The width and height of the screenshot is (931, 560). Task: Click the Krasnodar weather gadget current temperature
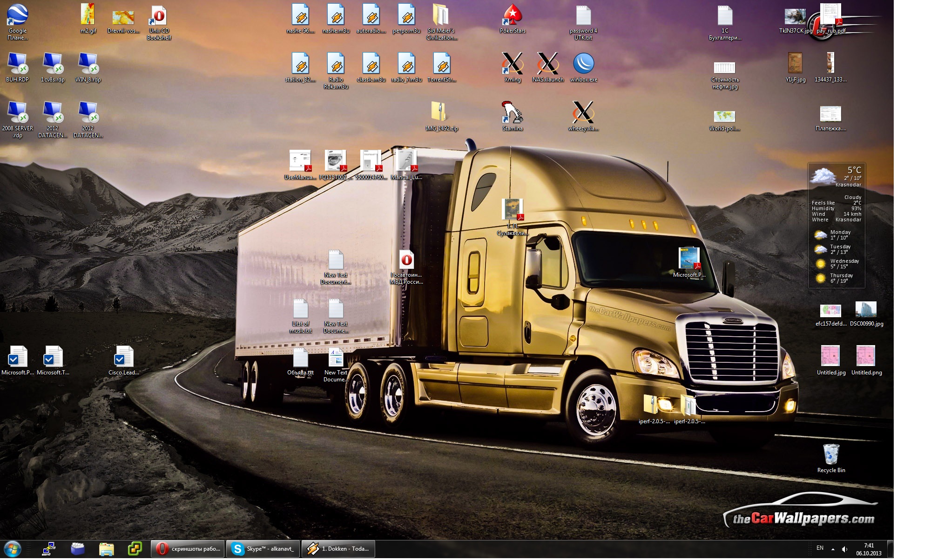click(x=854, y=170)
